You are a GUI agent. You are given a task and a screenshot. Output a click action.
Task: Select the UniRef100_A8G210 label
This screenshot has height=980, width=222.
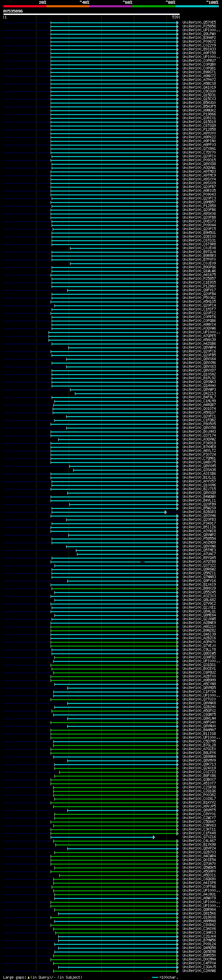(x=199, y=626)
